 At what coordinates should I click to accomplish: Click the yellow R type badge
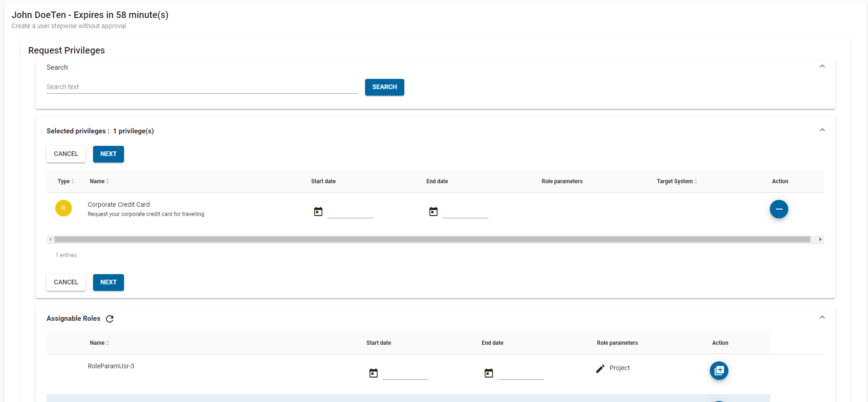64,208
